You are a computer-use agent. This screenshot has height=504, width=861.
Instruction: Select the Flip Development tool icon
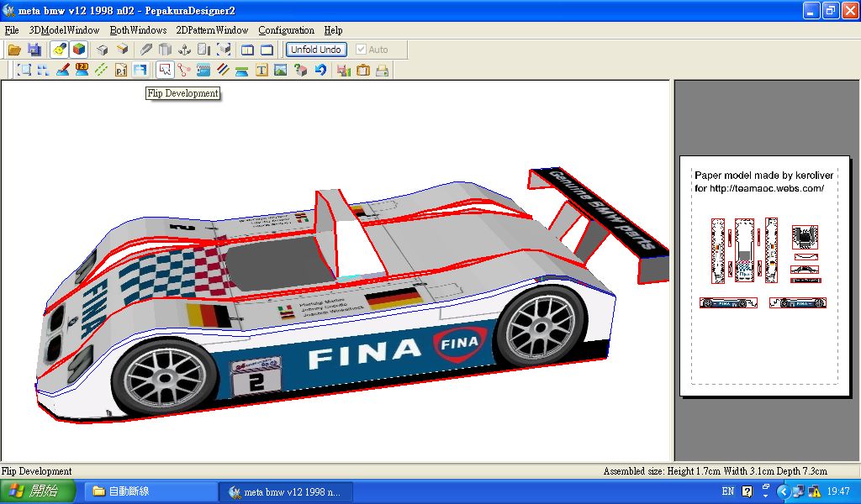[x=140, y=71]
